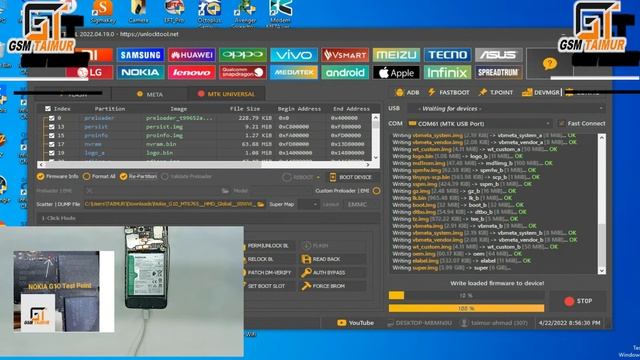640x360 pixels.
Task: Click the SigmaKey desktop shortcut
Action: point(102,11)
